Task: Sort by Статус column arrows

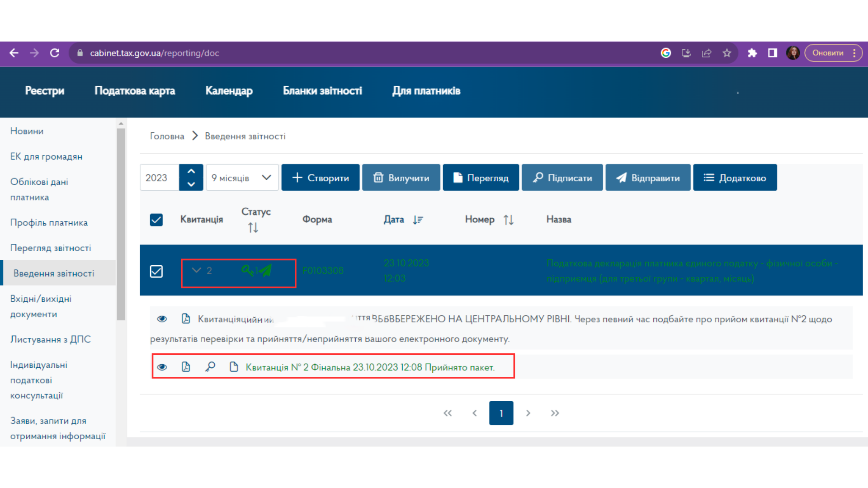Action: [x=253, y=228]
